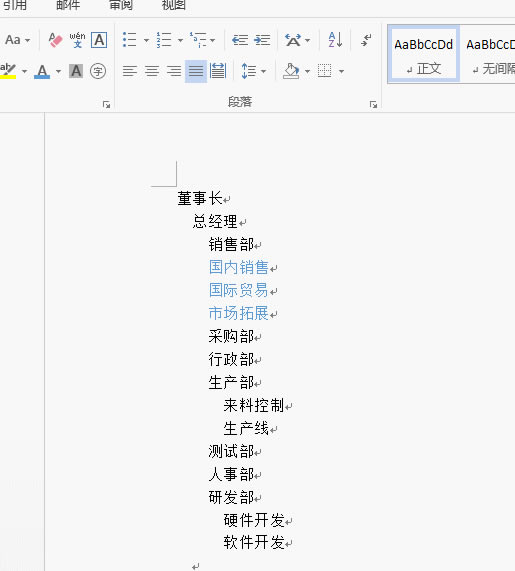Switch to the 视图 tab
This screenshot has height=571, width=515.
click(174, 5)
